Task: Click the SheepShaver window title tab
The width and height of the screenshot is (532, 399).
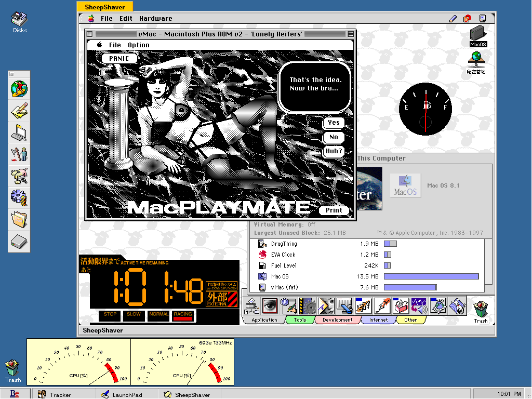Action: coord(105,7)
